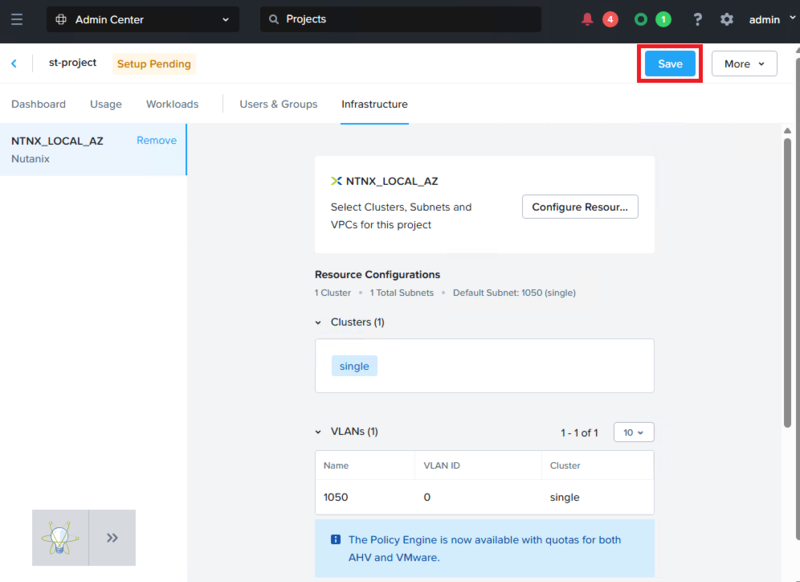This screenshot has height=582, width=800.
Task: Click the 'single' cluster tag
Action: pos(354,366)
